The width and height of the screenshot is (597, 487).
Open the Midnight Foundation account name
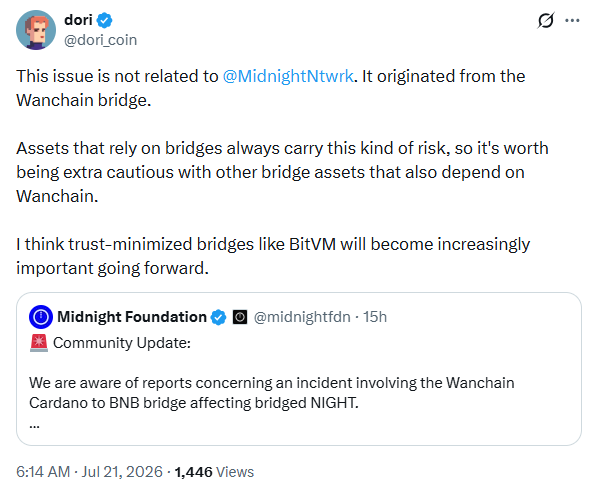[x=132, y=317]
